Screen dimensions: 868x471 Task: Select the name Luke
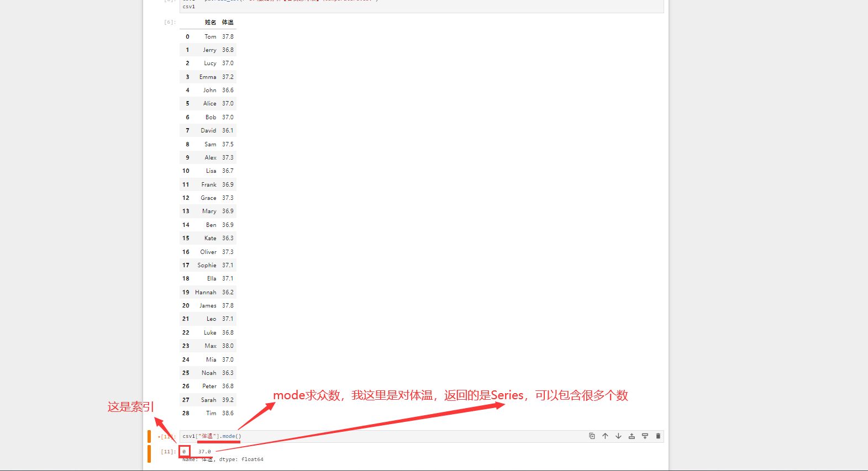pyautogui.click(x=210, y=332)
